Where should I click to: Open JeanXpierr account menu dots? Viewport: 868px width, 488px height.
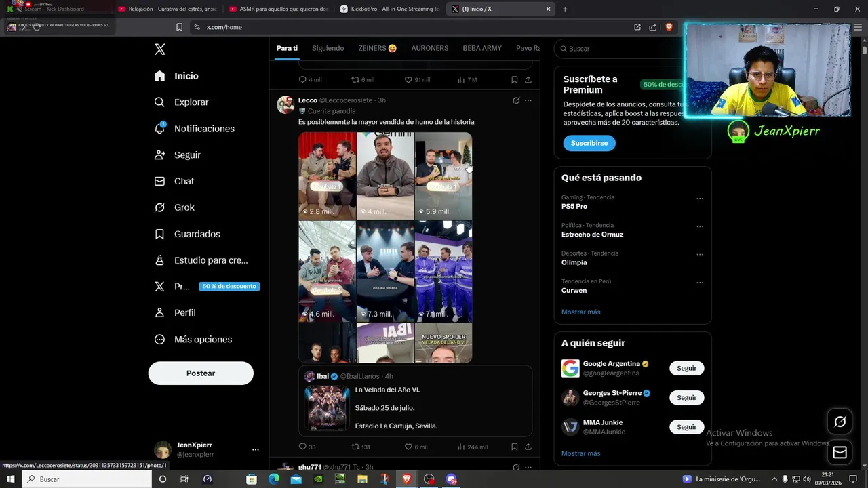pos(256,449)
